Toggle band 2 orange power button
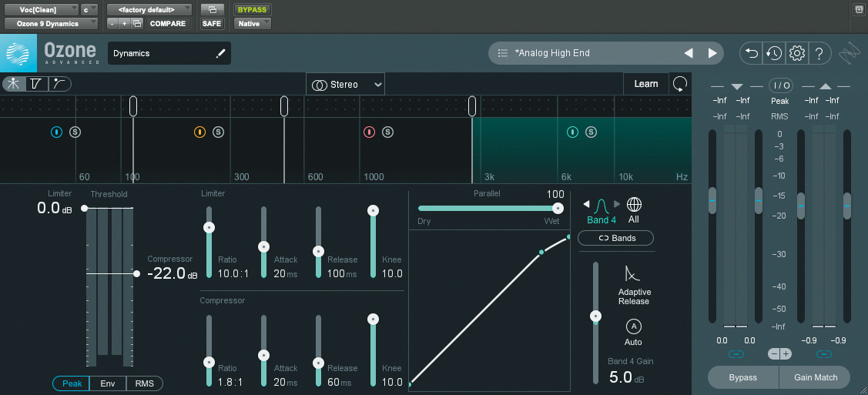868x395 pixels. pyautogui.click(x=199, y=132)
